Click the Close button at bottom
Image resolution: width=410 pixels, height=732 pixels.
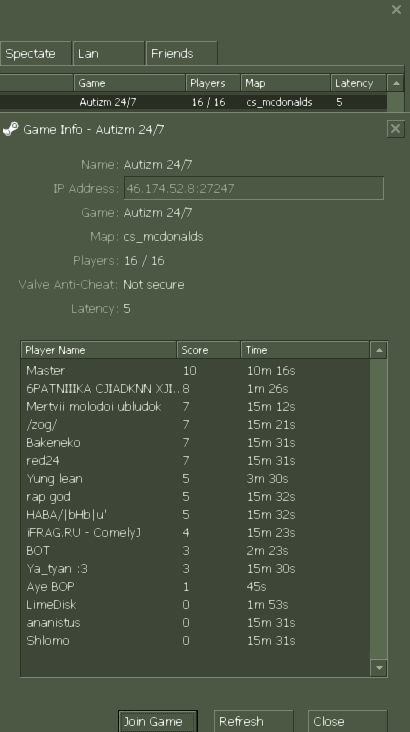pyautogui.click(x=347, y=721)
